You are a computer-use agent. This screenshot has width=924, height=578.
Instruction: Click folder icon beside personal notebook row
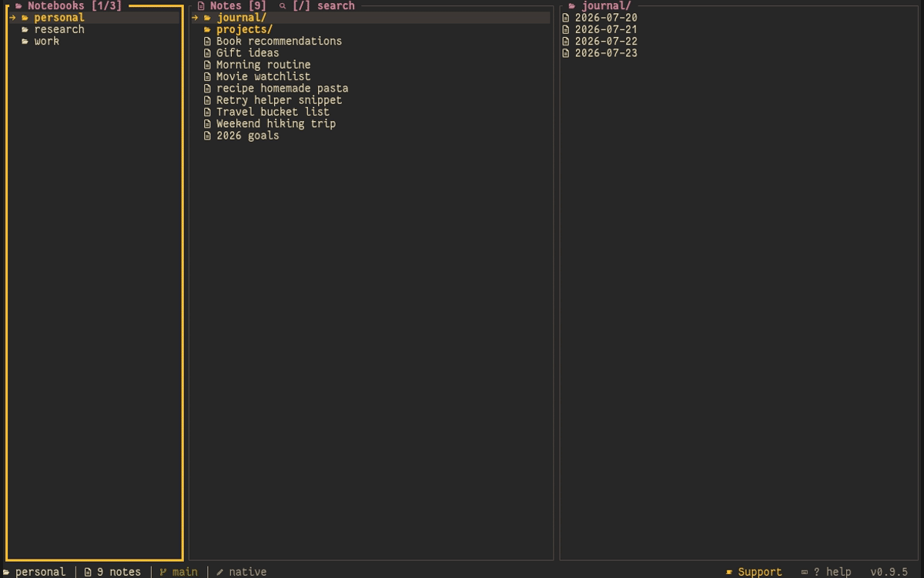tap(25, 18)
